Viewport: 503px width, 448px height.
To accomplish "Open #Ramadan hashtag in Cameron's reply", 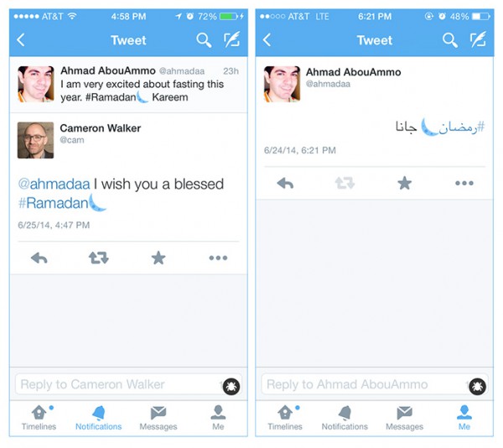I will (54, 203).
